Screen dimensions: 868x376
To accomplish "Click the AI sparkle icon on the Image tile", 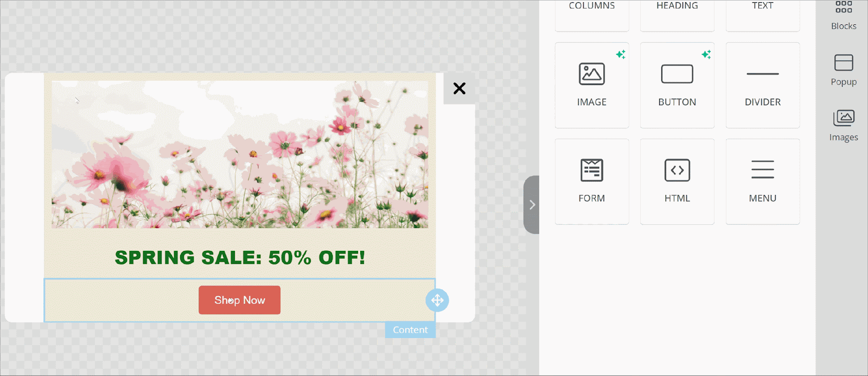I will coord(621,54).
